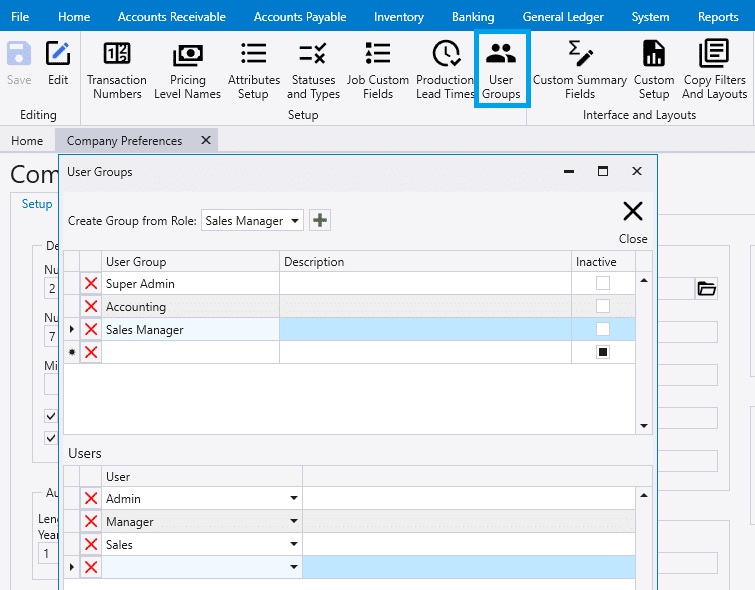Image resolution: width=755 pixels, height=590 pixels.
Task: Toggle upper checkbox in Company Preferences
Action: (51, 416)
